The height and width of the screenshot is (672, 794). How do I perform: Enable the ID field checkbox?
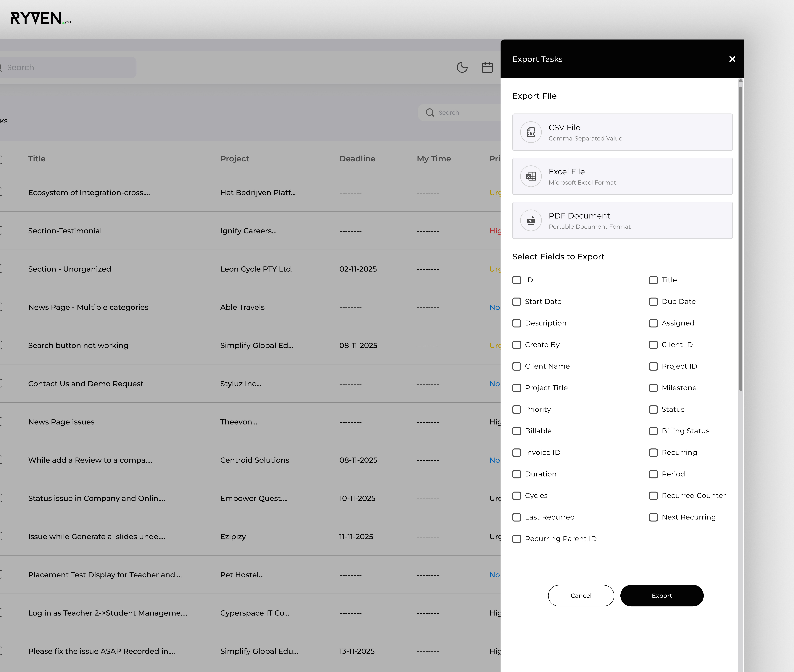[517, 280]
